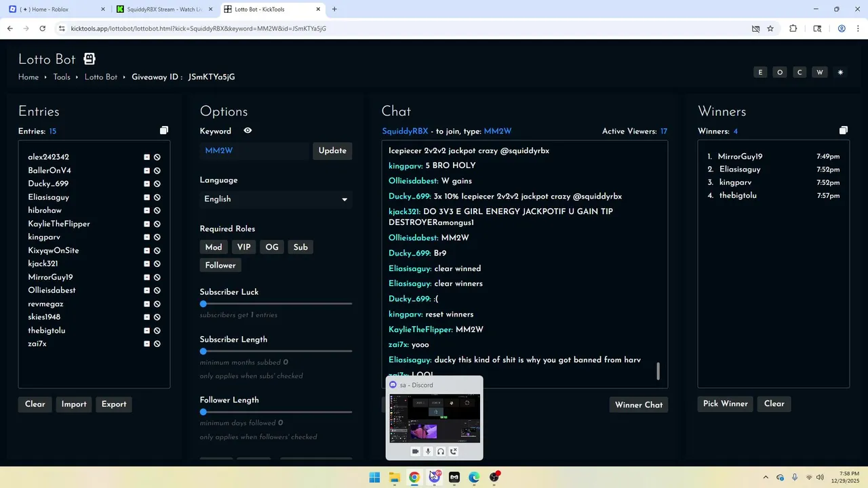Screen dimensions: 868x488
Task: Open the SquiddyRBX channel link
Action: 405,131
